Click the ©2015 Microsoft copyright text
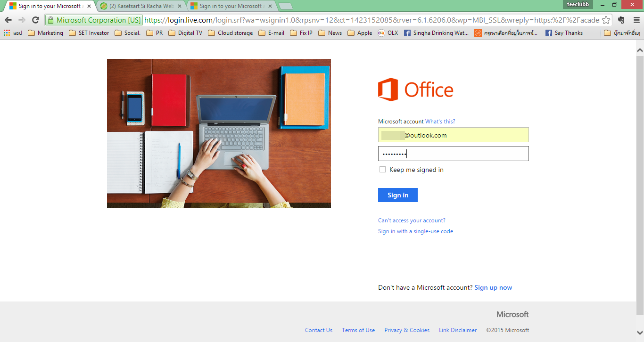Screen dimensions: 644x342 point(508,330)
